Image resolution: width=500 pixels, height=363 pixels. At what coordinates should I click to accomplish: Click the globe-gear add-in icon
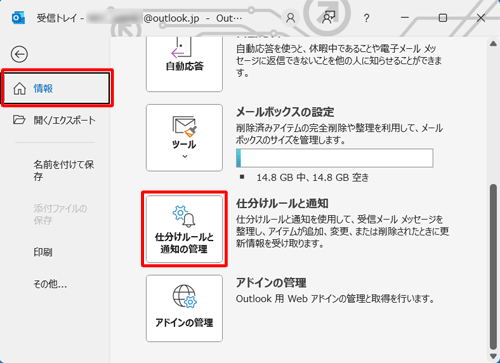point(185,296)
